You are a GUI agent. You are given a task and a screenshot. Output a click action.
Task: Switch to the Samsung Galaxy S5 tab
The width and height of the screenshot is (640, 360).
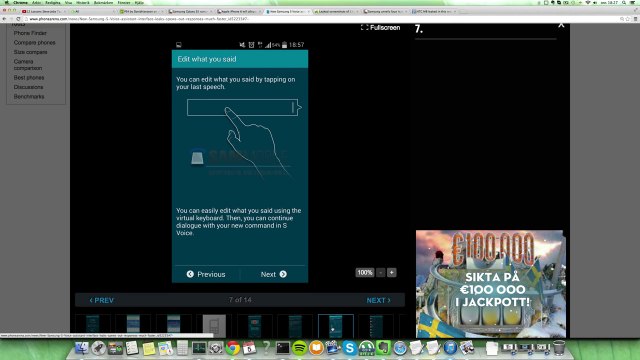click(189, 11)
